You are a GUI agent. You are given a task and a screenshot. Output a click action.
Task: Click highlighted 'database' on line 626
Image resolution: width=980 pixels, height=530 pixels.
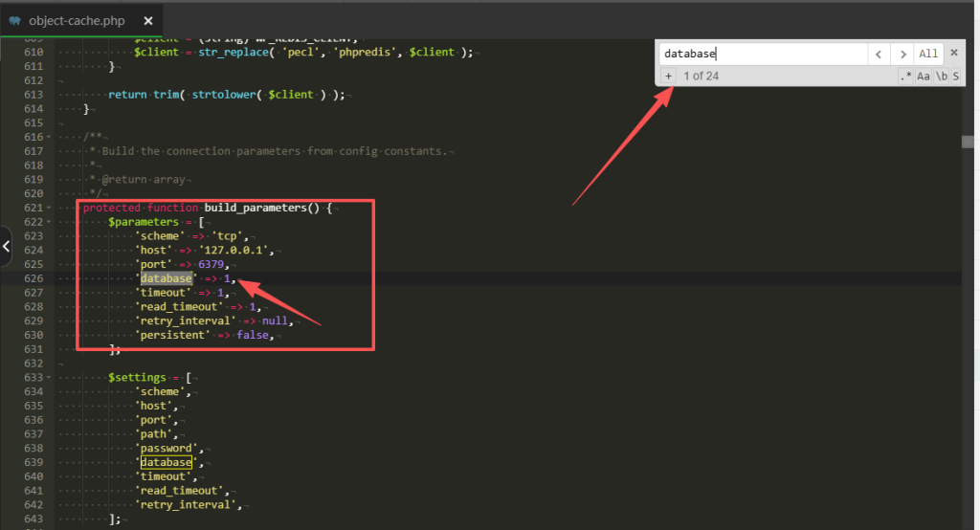point(167,278)
